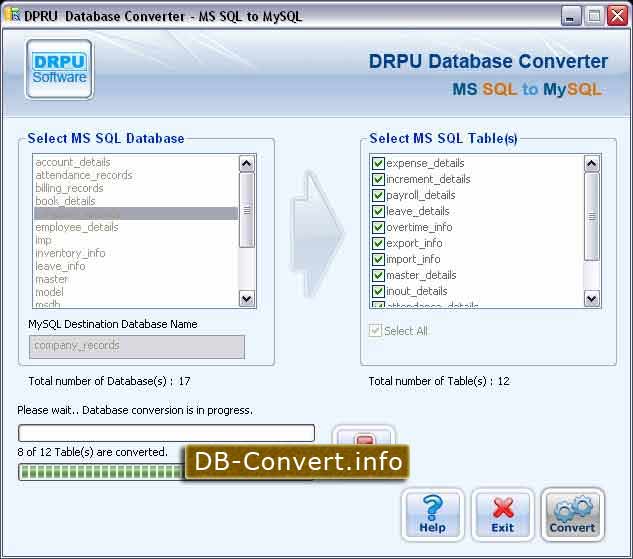Click the Exit button
The height and width of the screenshot is (559, 633).
(x=503, y=515)
